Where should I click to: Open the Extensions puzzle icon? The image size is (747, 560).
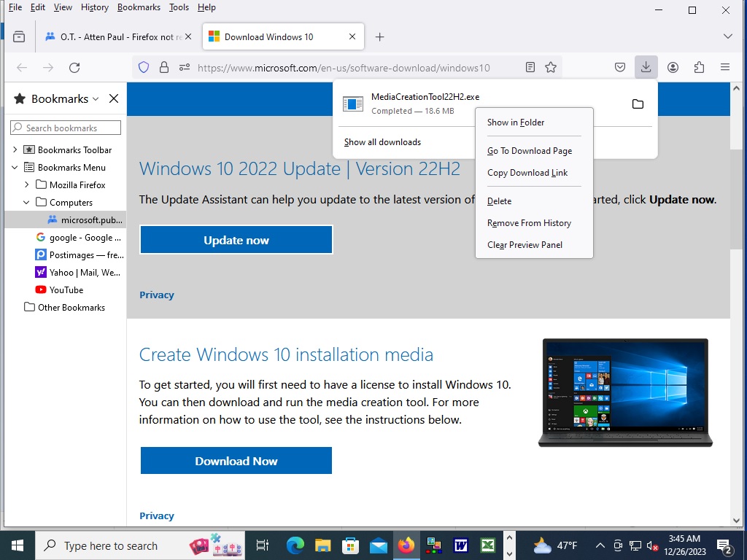[699, 68]
